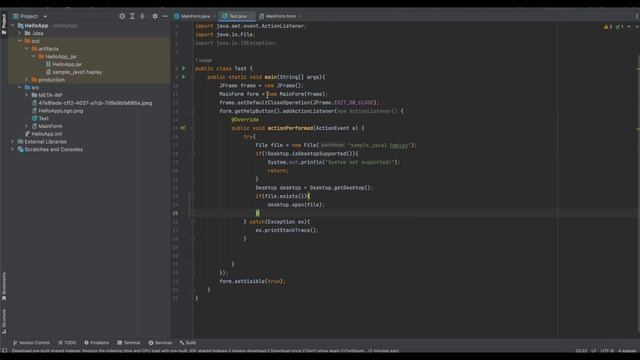Hide the Project panel with the minus icon
The width and height of the screenshot is (640, 360).
coord(165,16)
